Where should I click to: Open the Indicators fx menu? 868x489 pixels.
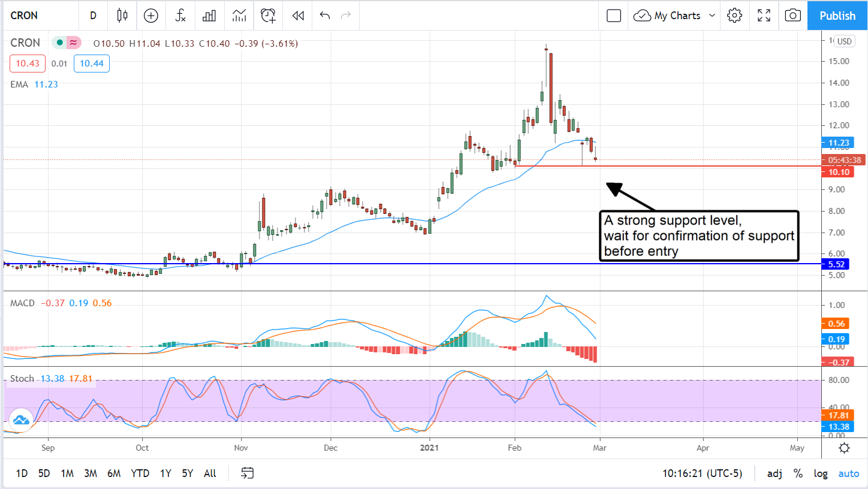click(180, 16)
